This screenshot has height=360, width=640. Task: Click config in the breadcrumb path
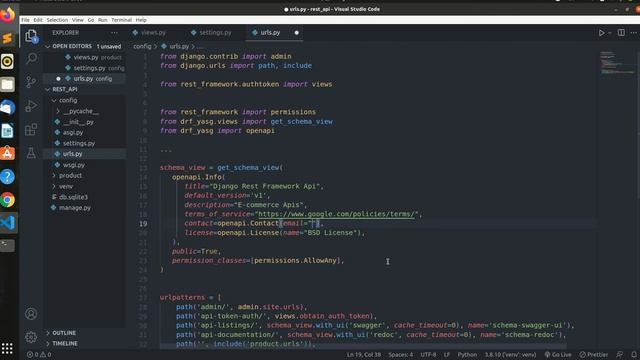142,47
